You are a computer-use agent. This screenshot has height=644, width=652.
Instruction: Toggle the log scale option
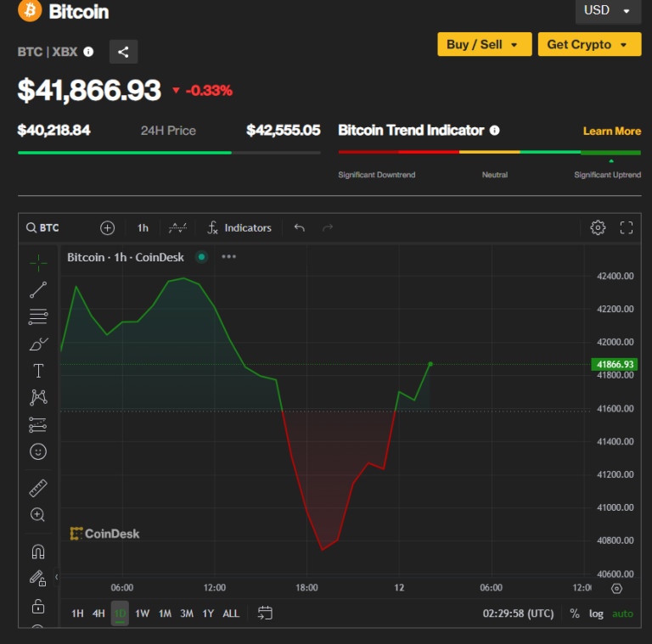point(597,613)
